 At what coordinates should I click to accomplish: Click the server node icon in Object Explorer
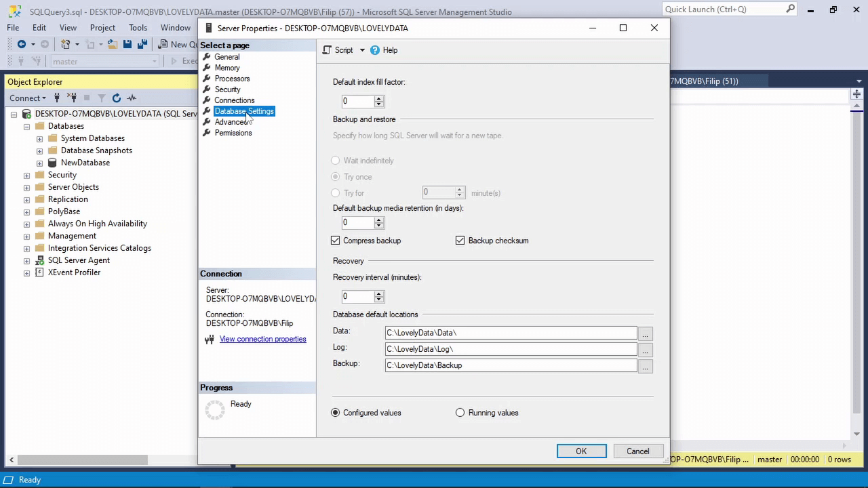click(26, 114)
